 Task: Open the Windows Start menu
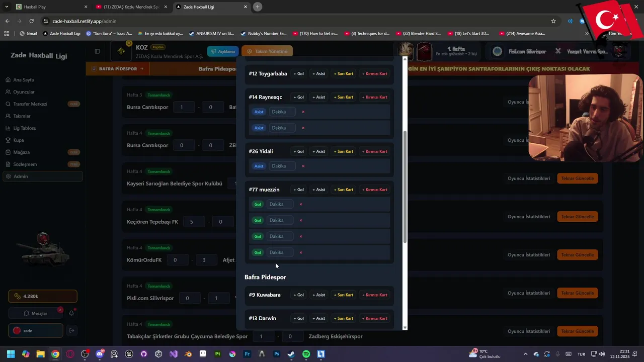[x=11, y=354]
